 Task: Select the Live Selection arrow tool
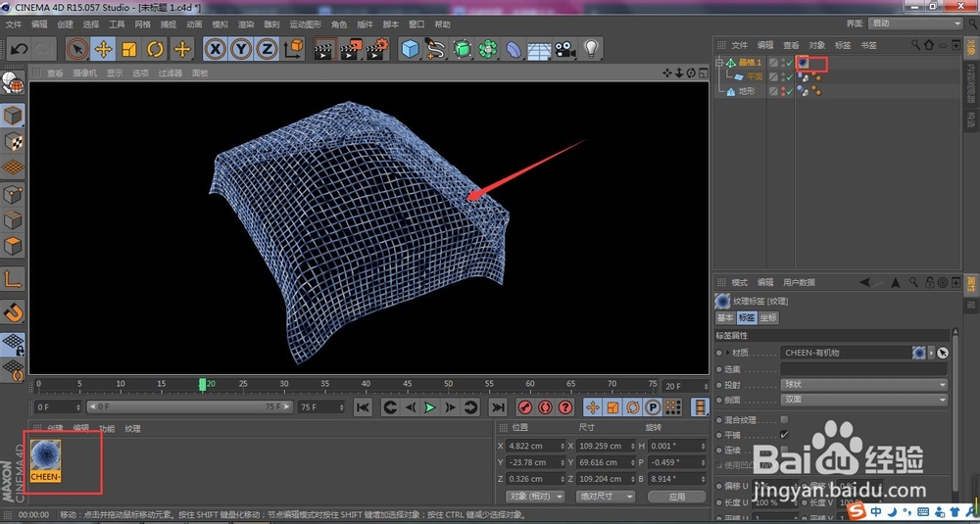point(77,49)
